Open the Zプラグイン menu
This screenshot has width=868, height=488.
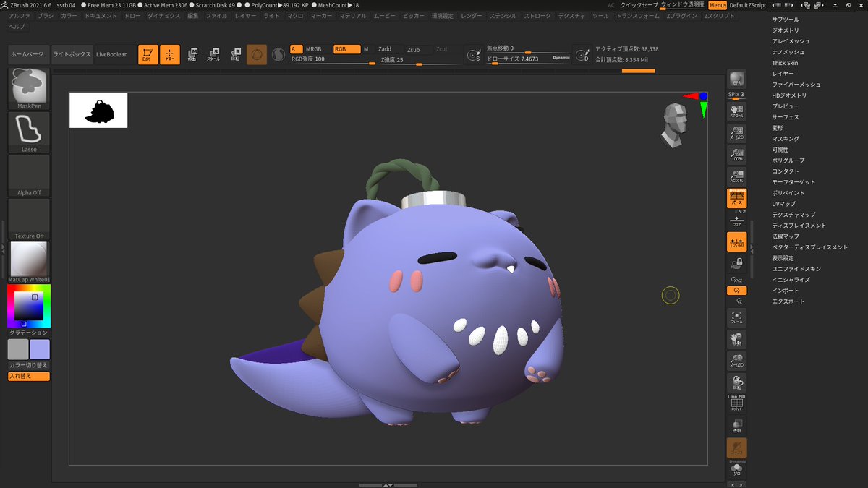(x=681, y=15)
